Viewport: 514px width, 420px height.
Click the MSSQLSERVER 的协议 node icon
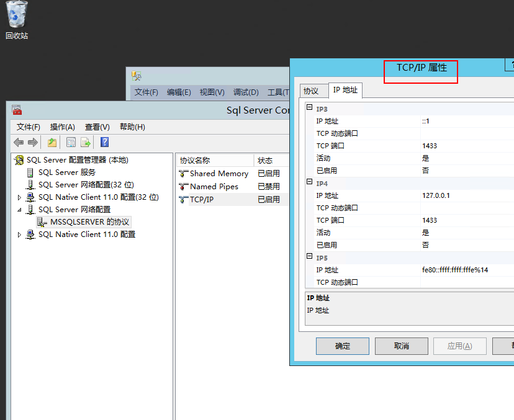pyautogui.click(x=42, y=222)
